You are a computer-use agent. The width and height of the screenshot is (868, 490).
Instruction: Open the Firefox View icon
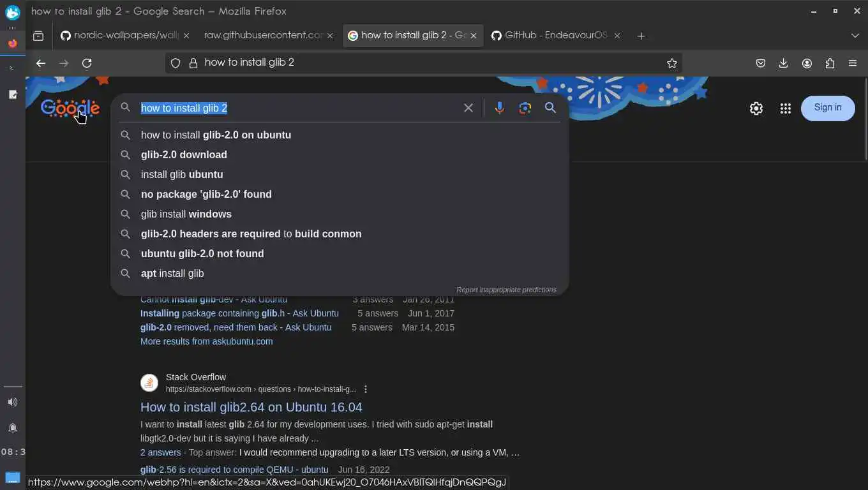pyautogui.click(x=38, y=36)
